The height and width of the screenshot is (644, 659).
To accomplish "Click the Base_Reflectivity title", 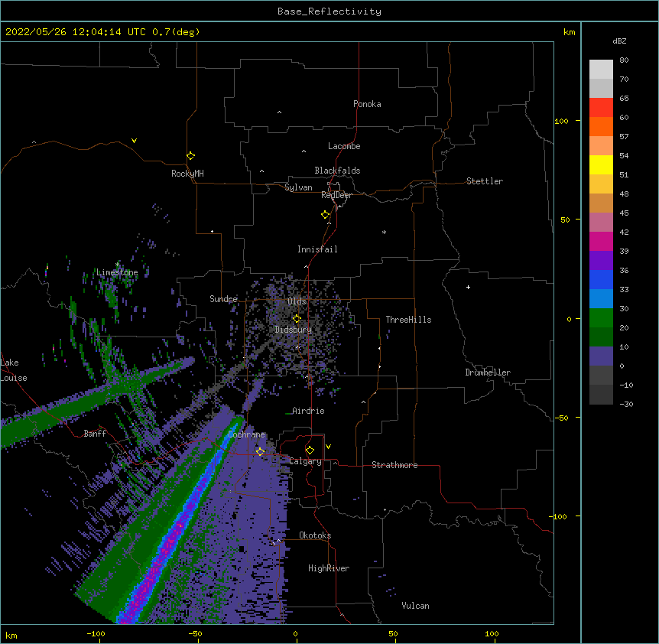I will click(329, 11).
